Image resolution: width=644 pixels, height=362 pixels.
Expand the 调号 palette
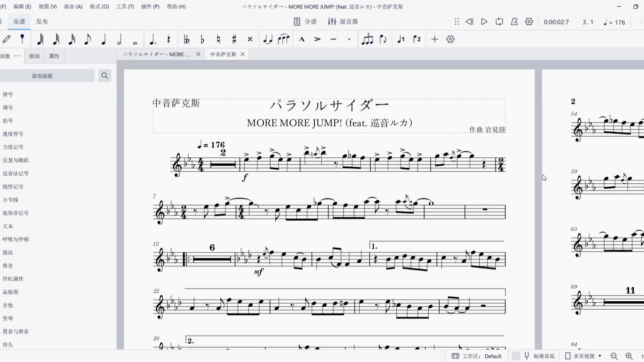tap(8, 108)
